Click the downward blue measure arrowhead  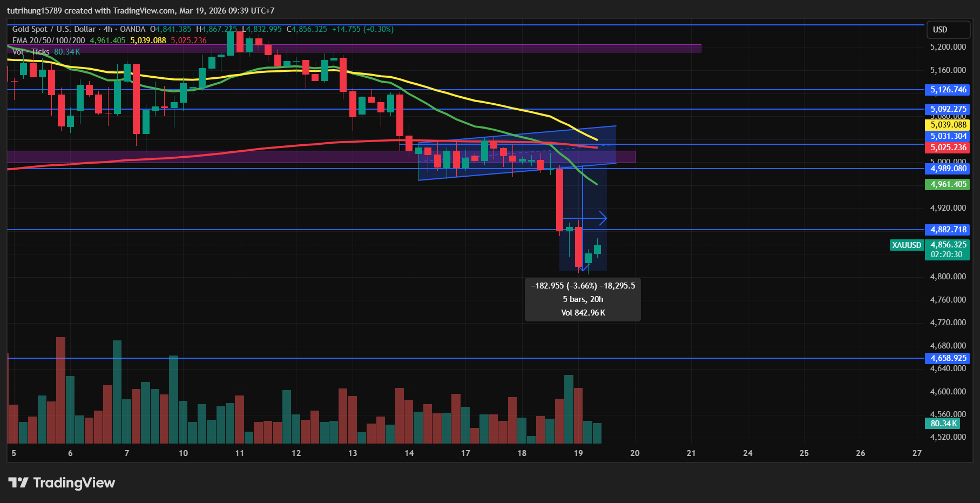point(582,267)
